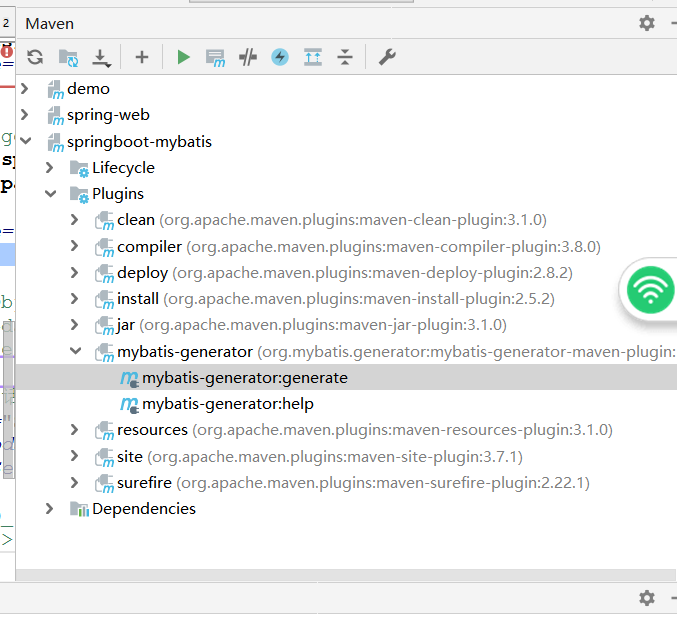Toggle Skip Tests Mode lightning icon
Viewport: 677px width, 621px height.
pos(280,57)
